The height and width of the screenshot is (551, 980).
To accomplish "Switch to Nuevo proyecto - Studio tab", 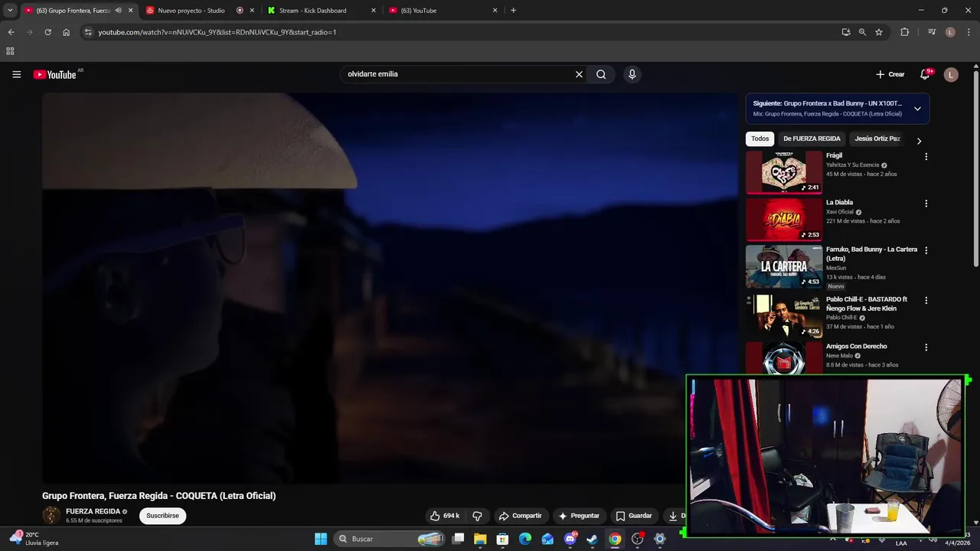I will click(191, 11).
